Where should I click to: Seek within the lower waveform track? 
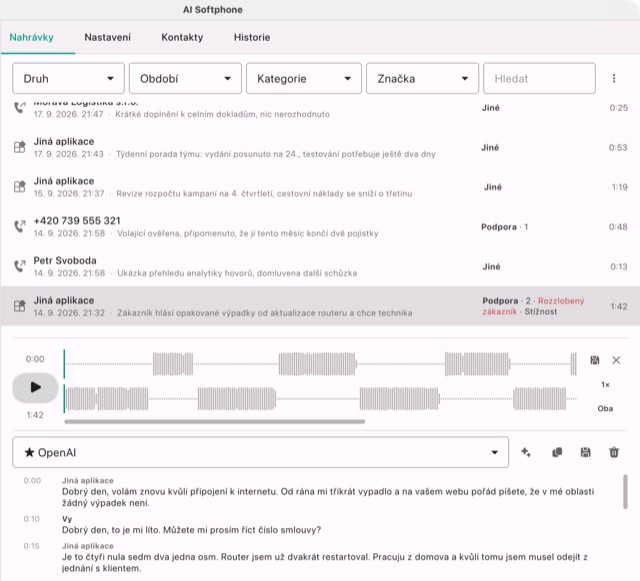320,398
